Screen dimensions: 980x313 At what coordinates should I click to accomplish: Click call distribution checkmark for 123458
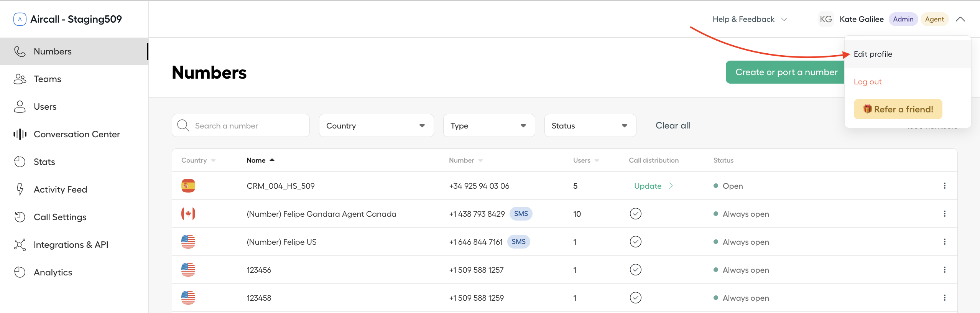636,298
